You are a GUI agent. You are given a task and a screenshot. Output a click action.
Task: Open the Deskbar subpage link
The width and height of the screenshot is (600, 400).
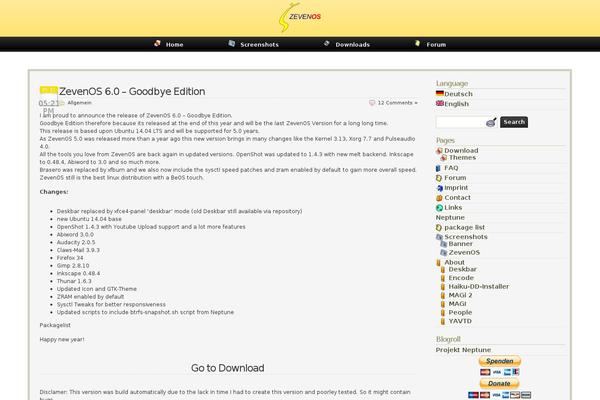463,269
